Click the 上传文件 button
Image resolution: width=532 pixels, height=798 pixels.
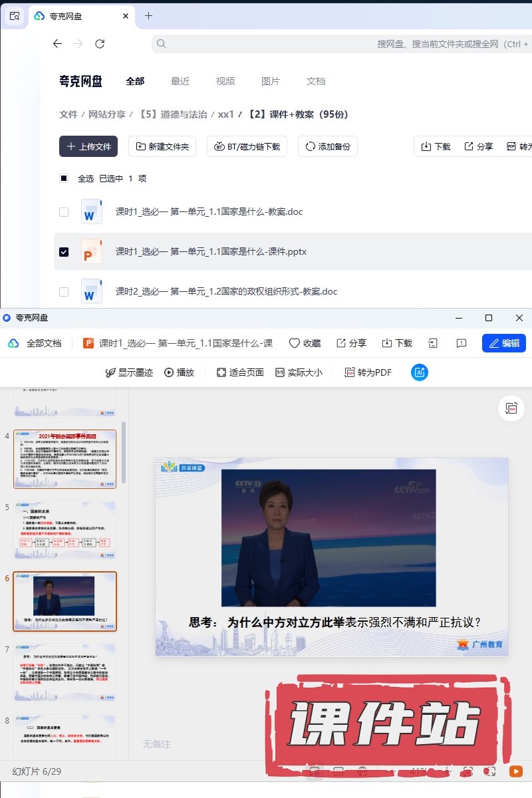(x=88, y=146)
